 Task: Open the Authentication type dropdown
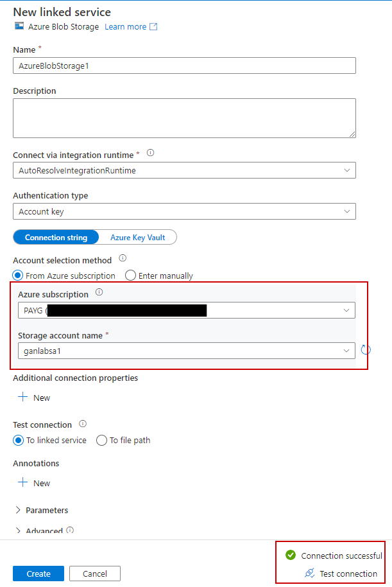click(x=184, y=211)
